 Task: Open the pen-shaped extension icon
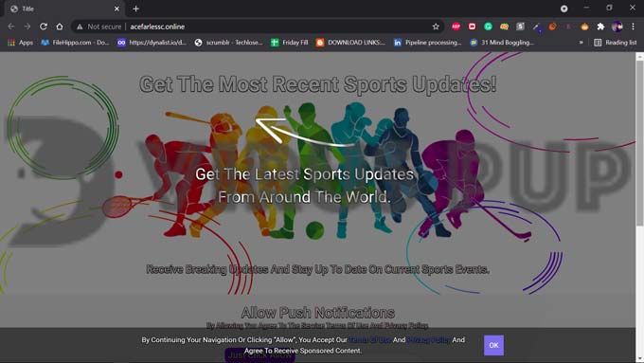536,27
